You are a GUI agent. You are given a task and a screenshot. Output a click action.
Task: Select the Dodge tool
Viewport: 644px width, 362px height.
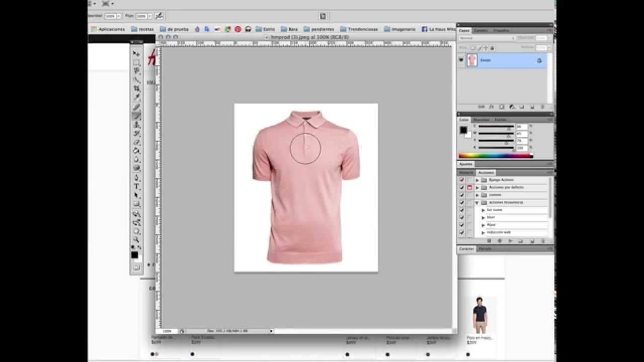click(x=136, y=168)
